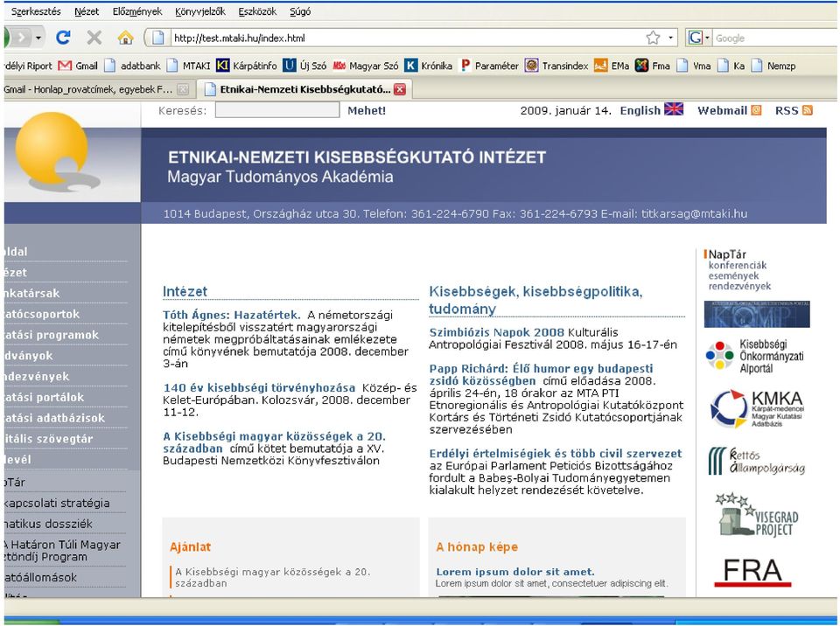Select the Etnikai-Nemzeti Kisebbségkutató tab
840x626 pixels.
pos(303,89)
